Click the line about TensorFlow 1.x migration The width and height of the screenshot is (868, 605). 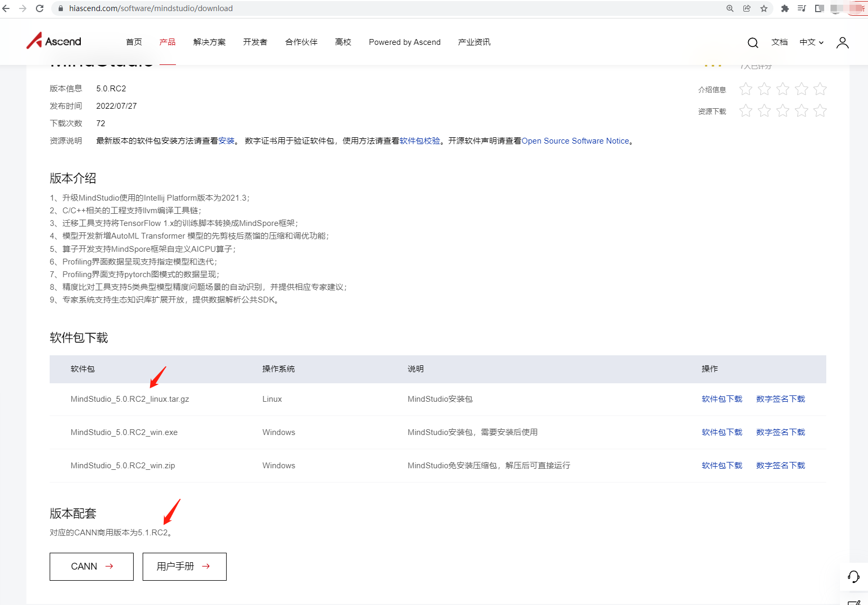coord(174,223)
